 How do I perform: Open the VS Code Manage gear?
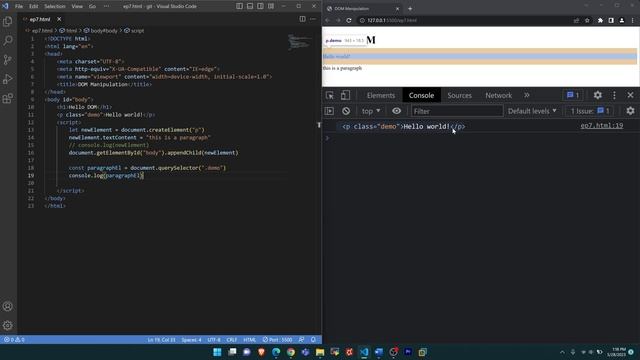click(8, 325)
